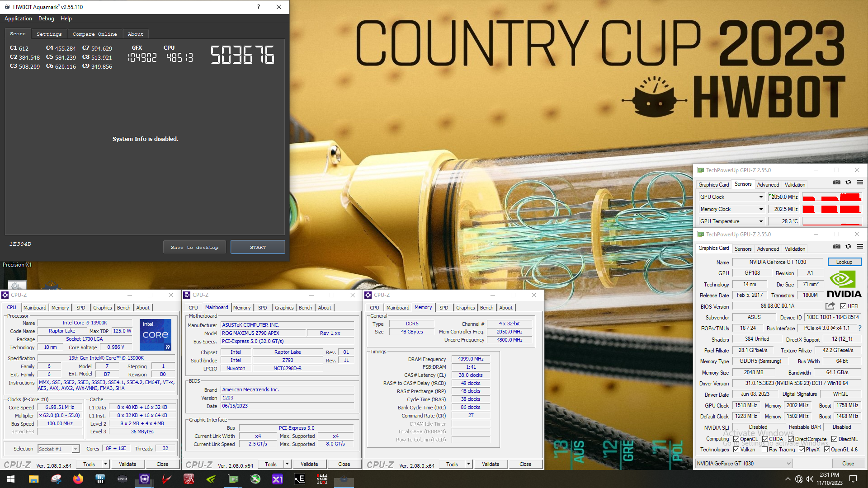Toggle OpenCL checkbox in GPU-Z
Image resolution: width=868 pixels, height=488 pixels.
[x=736, y=439]
